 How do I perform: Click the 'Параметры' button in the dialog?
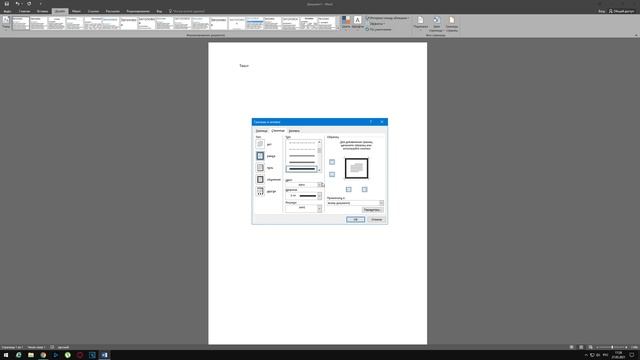(x=372, y=210)
